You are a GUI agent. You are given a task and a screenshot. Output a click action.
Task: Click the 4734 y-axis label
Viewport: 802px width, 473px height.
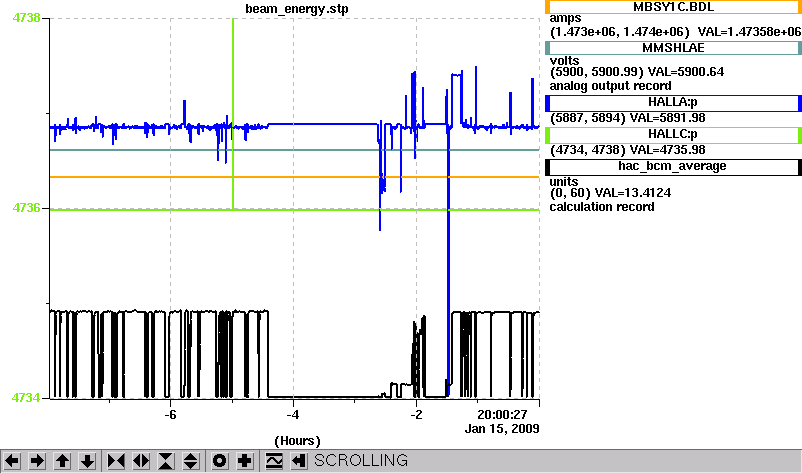26,398
